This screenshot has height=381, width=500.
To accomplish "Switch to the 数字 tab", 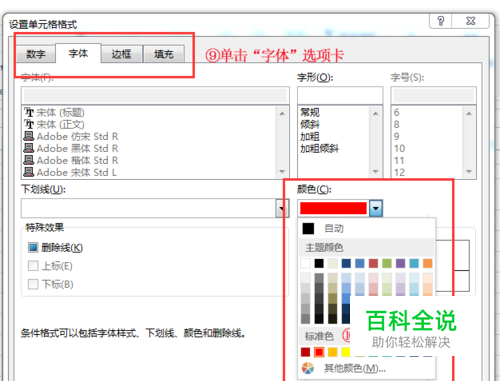I will (x=36, y=54).
